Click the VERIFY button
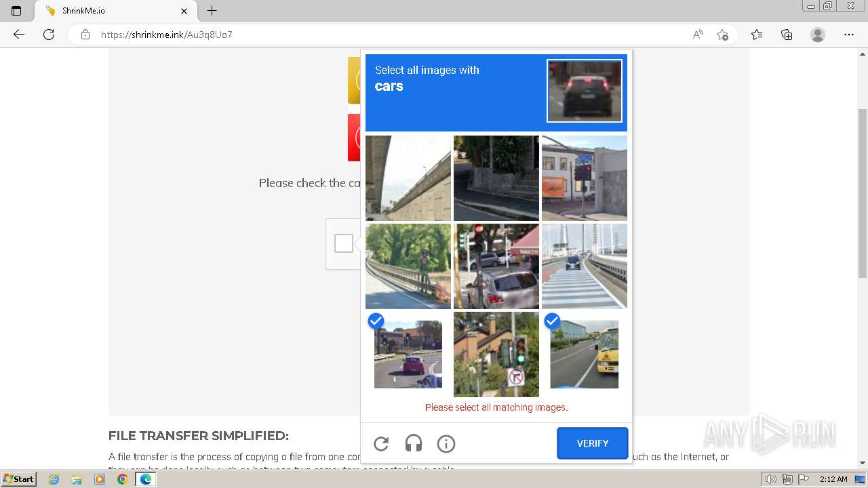This screenshot has height=488, width=868. click(593, 443)
